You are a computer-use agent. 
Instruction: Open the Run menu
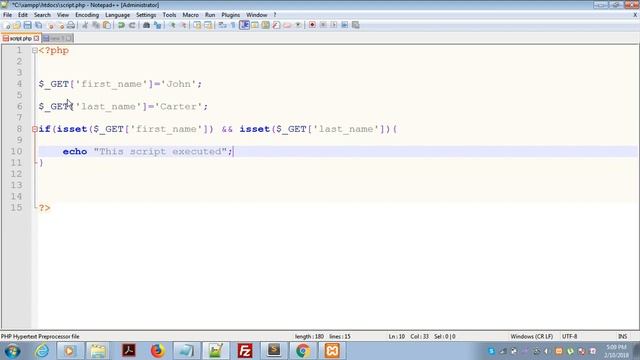click(x=210, y=15)
